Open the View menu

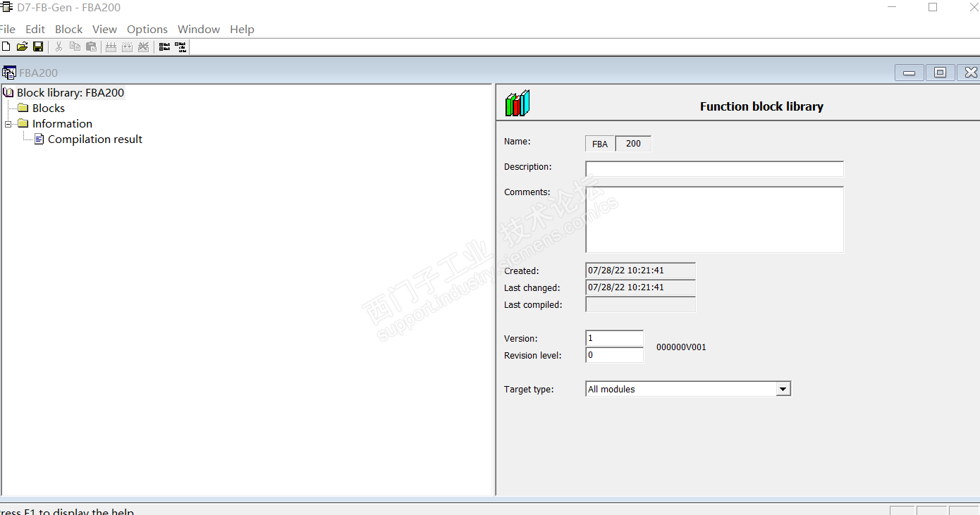coord(104,29)
